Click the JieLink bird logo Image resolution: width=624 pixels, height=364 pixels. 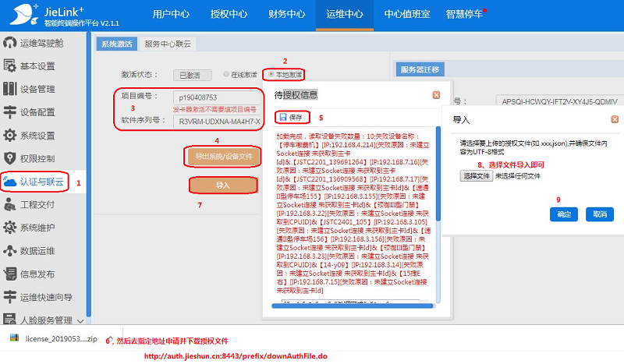23,14
